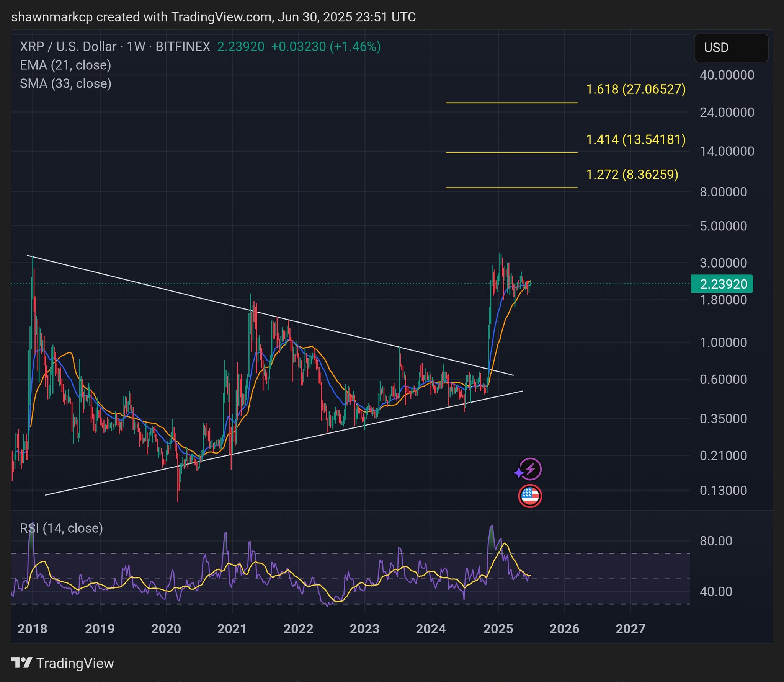Click the 2023 label on time axis

coord(364,629)
